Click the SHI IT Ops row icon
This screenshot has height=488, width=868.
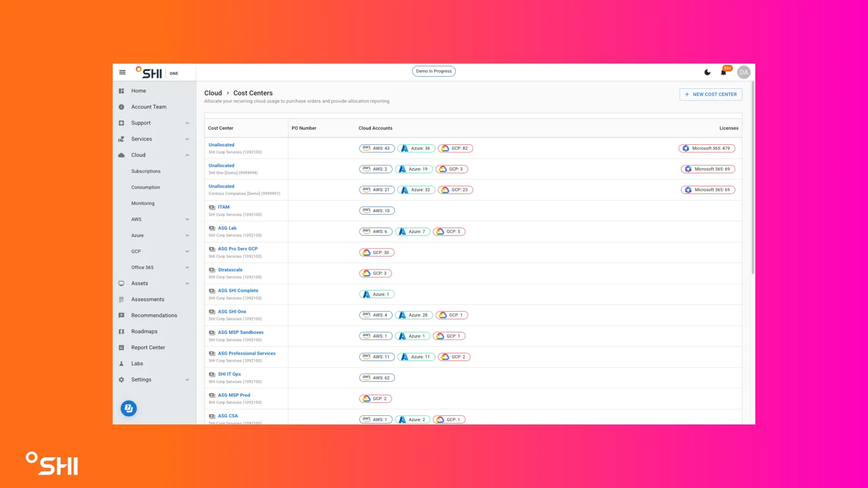212,374
